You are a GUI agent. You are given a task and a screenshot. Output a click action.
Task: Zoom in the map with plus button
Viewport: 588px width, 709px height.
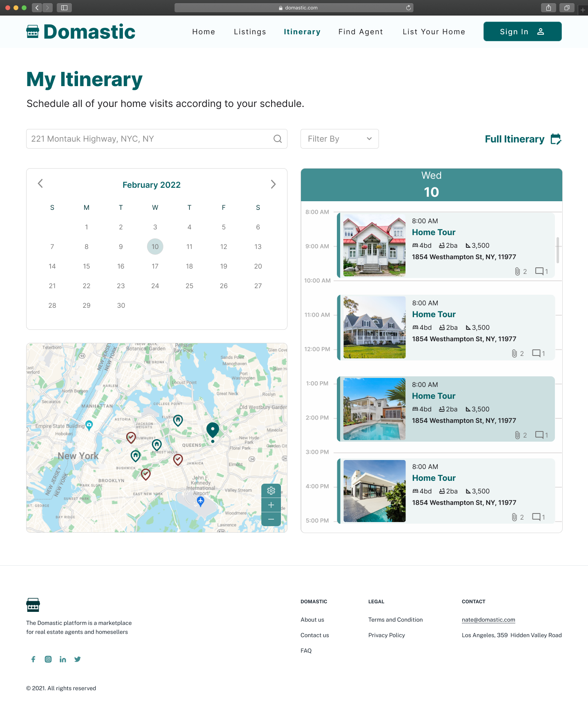coord(271,505)
